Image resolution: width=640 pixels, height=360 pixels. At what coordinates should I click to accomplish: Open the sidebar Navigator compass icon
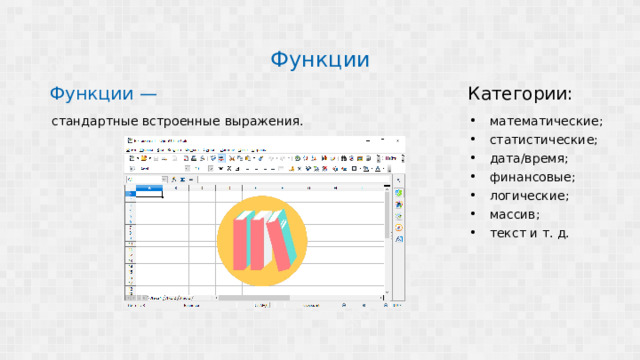point(399,228)
